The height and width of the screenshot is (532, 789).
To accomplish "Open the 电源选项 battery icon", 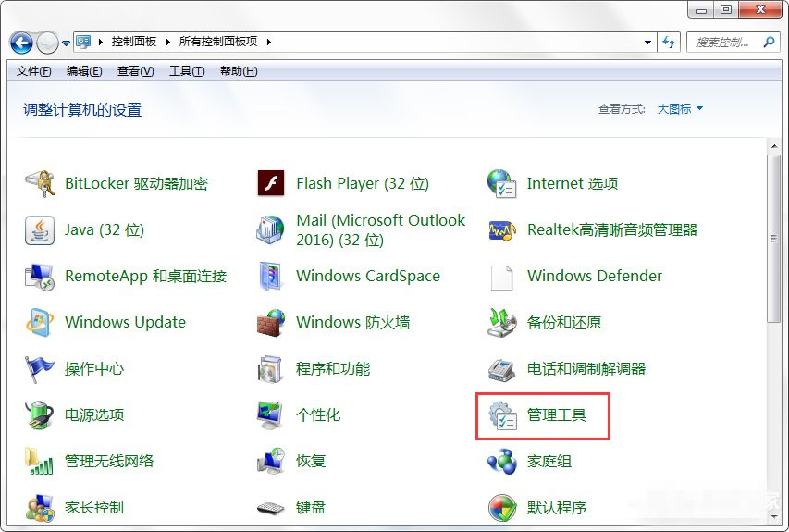I will pyautogui.click(x=40, y=415).
